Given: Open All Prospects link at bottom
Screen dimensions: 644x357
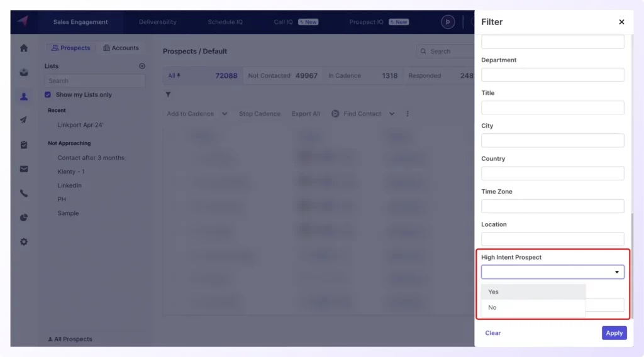Looking at the screenshot, I should pos(70,339).
